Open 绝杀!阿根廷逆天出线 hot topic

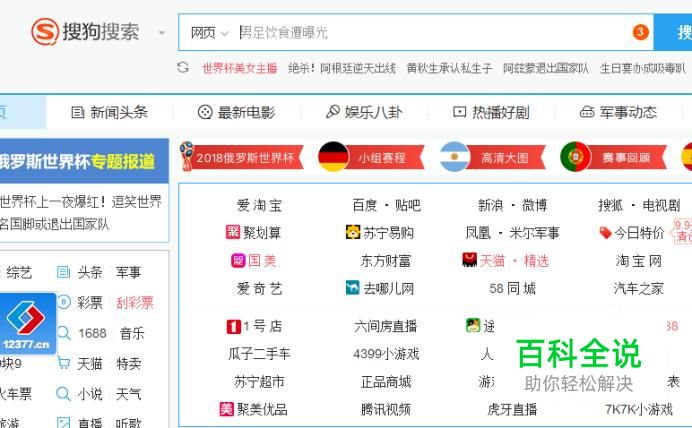point(342,68)
